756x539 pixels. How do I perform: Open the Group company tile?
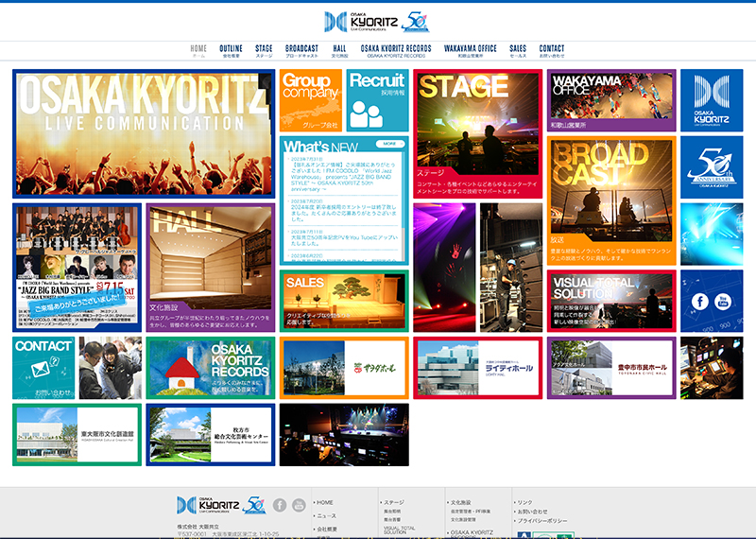(x=310, y=100)
